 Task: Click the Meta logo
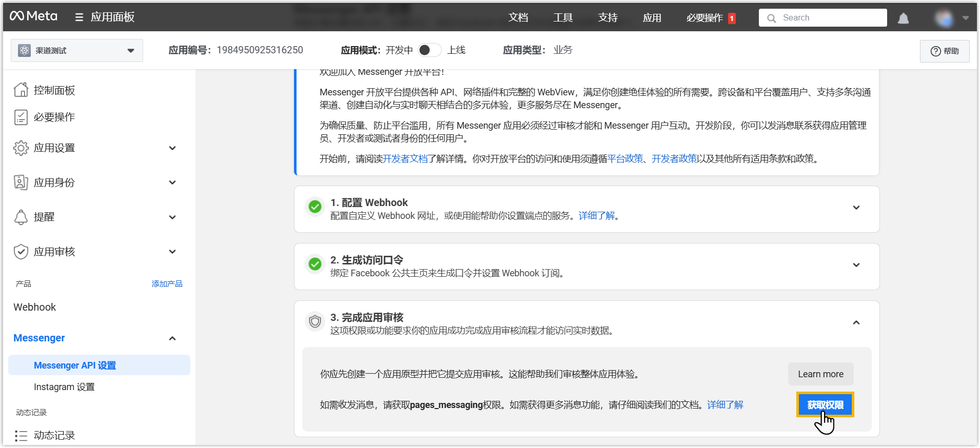click(x=33, y=16)
